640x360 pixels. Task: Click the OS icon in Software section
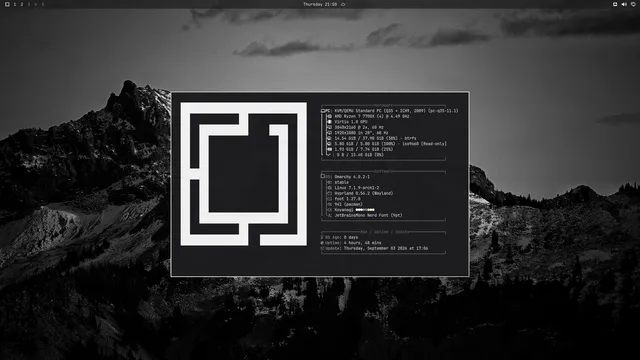point(322,176)
